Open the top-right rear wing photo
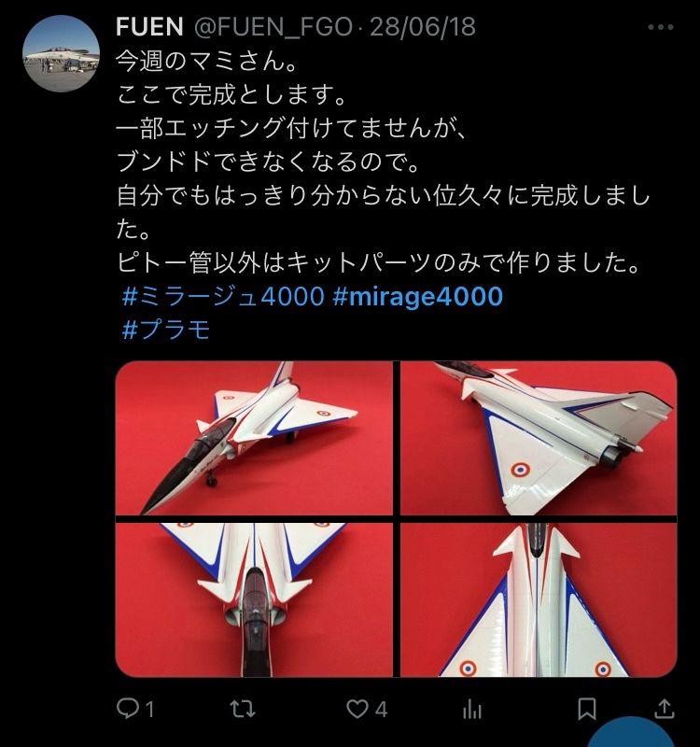The height and width of the screenshot is (747, 700). (539, 438)
